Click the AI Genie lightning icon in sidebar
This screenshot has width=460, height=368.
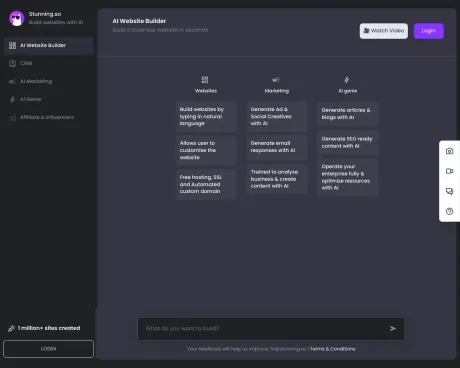[12, 99]
